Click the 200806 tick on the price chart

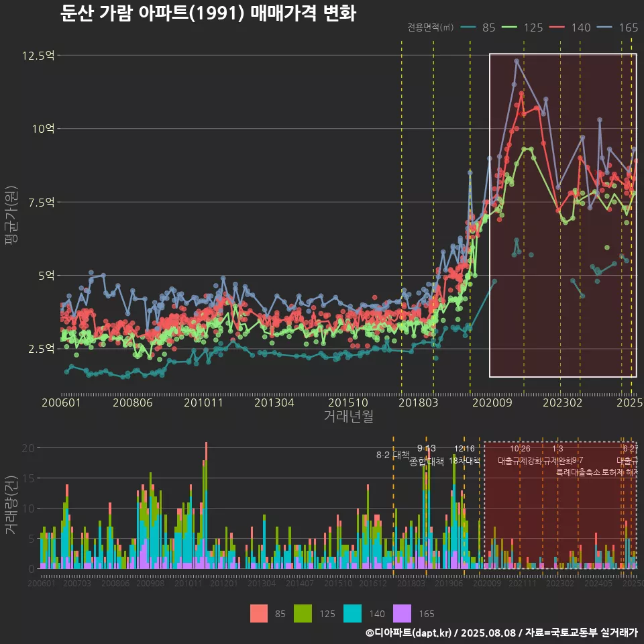(x=133, y=402)
